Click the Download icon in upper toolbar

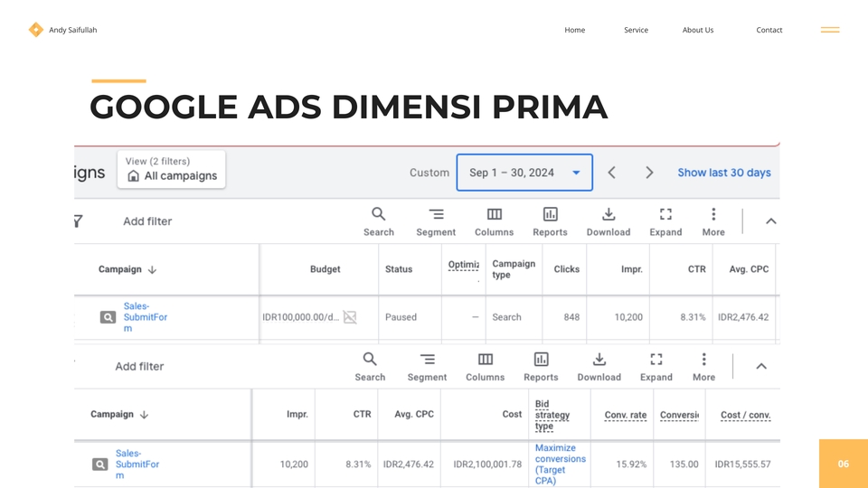tap(609, 214)
